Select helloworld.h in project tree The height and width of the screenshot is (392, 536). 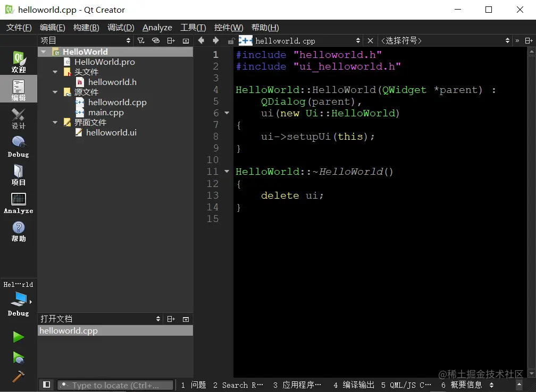(112, 82)
